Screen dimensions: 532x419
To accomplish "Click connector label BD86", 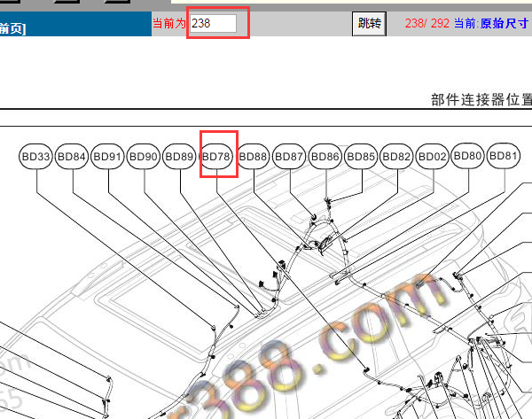I will point(325,157).
